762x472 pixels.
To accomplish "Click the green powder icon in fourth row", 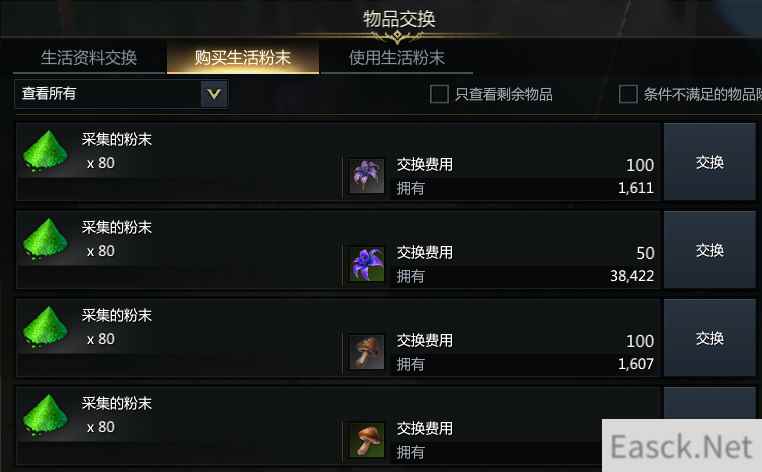I will point(45,415).
